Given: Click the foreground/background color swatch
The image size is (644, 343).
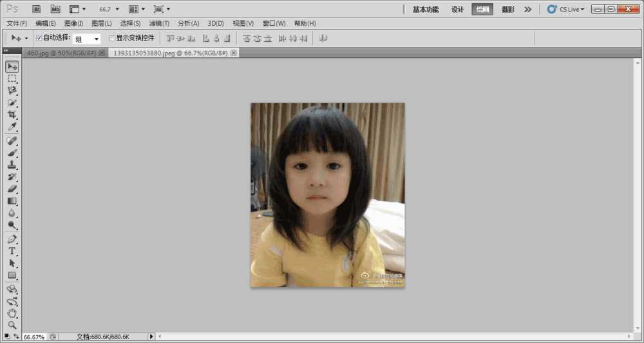Looking at the screenshot, I should tap(6, 336).
